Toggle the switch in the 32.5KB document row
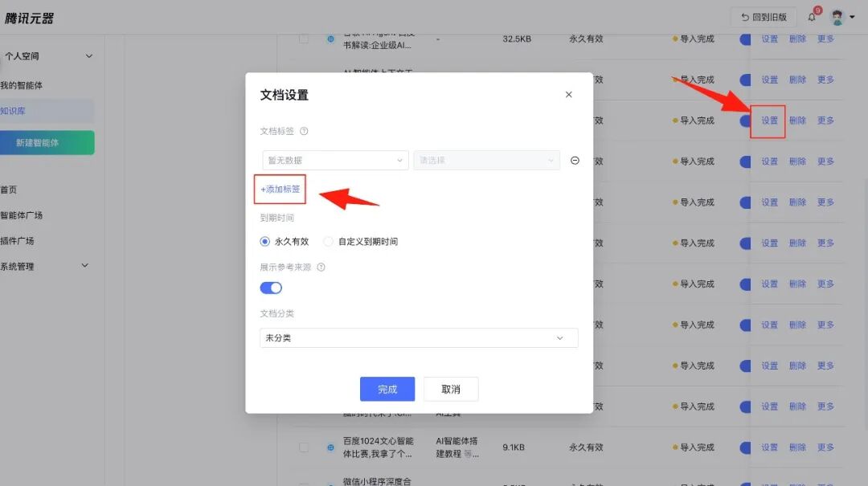Screen dimensions: 868x486 746,39
